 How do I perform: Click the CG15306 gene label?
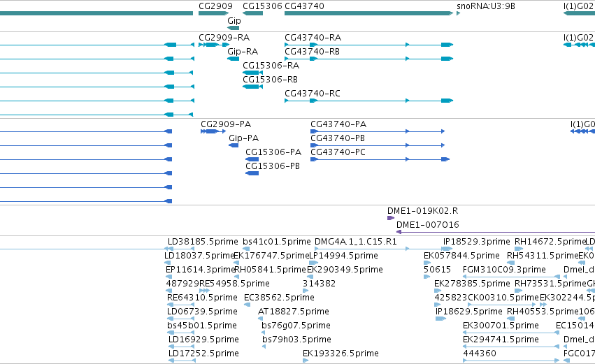(x=262, y=6)
